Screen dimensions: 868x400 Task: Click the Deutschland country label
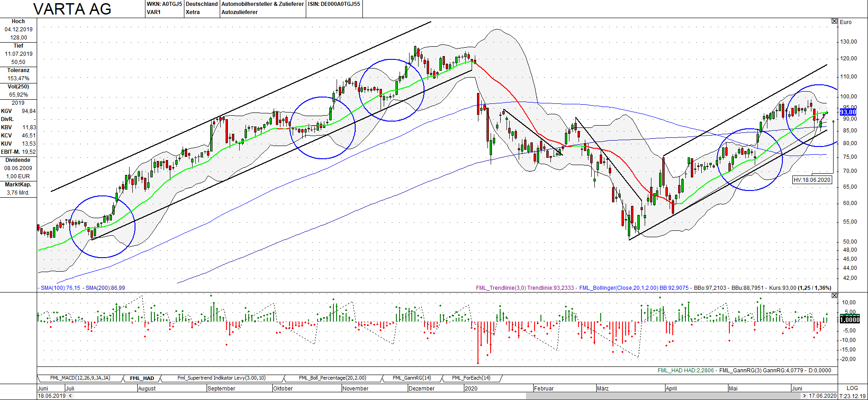pos(202,4)
